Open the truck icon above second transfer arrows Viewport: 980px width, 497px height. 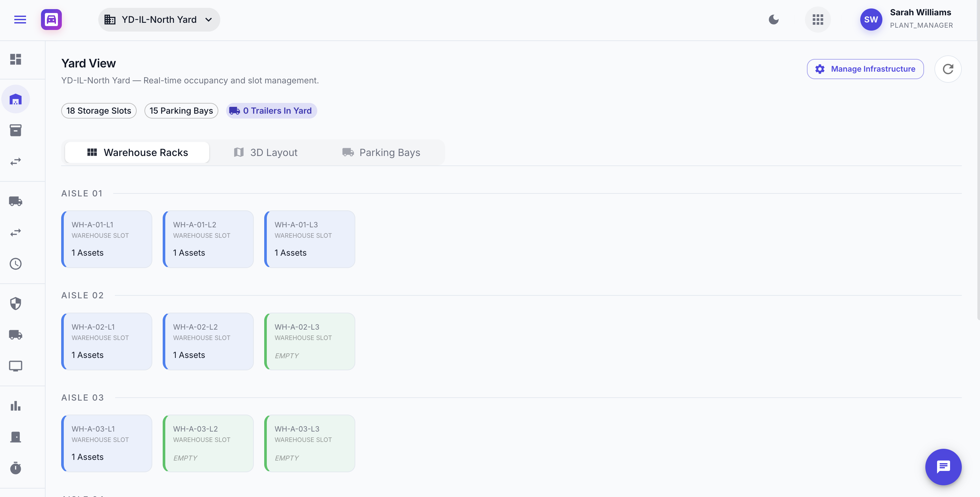[x=16, y=201]
